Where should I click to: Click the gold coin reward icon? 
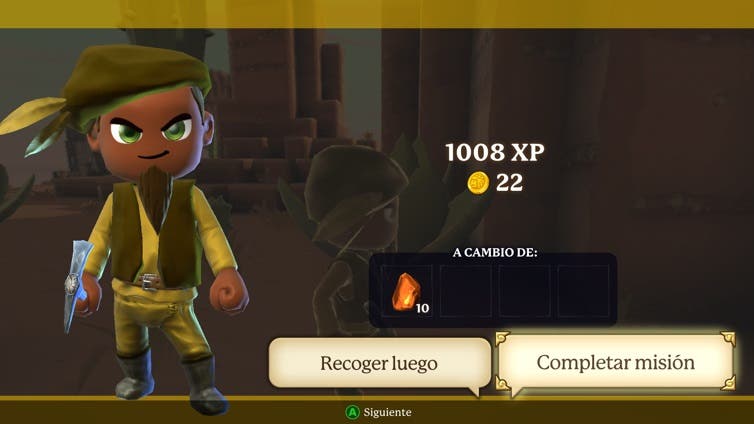coord(478,183)
